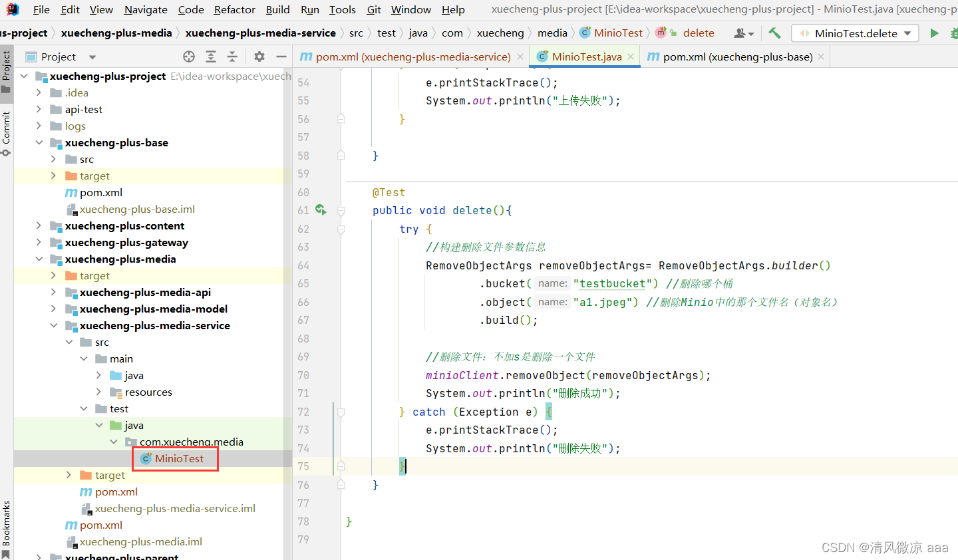Click the xuecheng breadcrumb
This screenshot has width=958, height=560.
(500, 33)
